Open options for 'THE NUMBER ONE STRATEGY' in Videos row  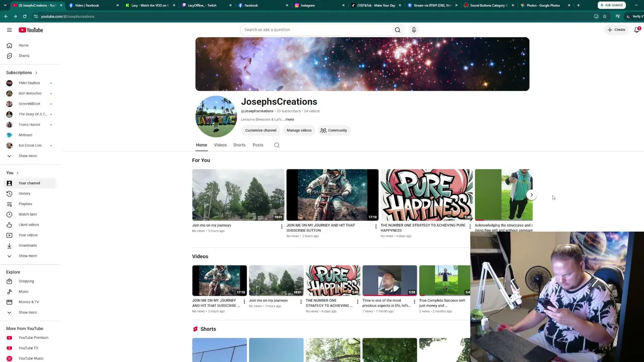tap(358, 302)
